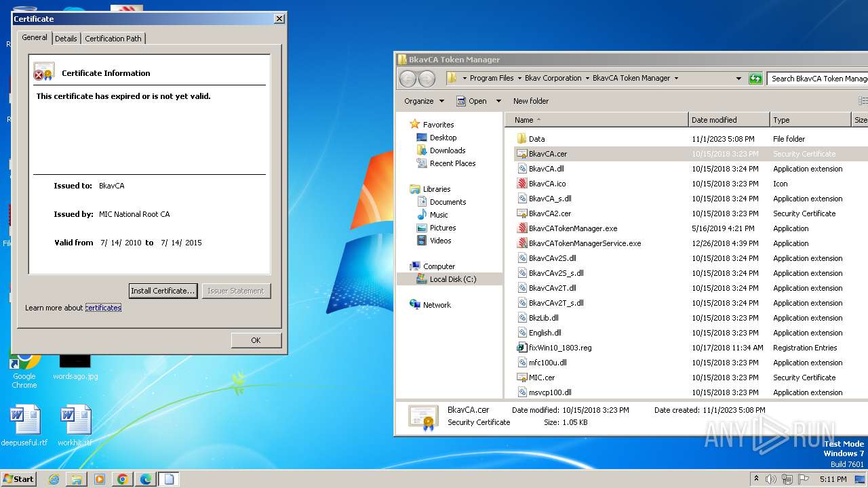Image resolution: width=868 pixels, height=488 pixels.
Task: Select the General tab
Action: (x=35, y=37)
